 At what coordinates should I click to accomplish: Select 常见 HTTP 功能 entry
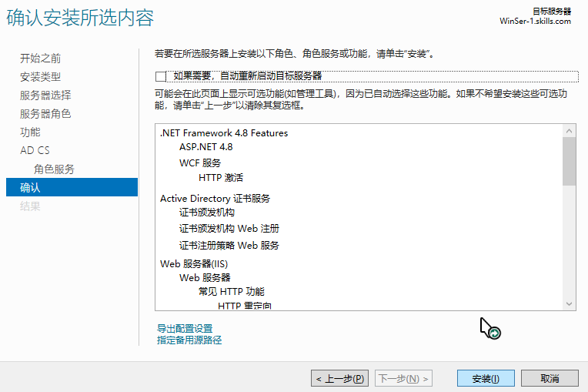click(232, 291)
